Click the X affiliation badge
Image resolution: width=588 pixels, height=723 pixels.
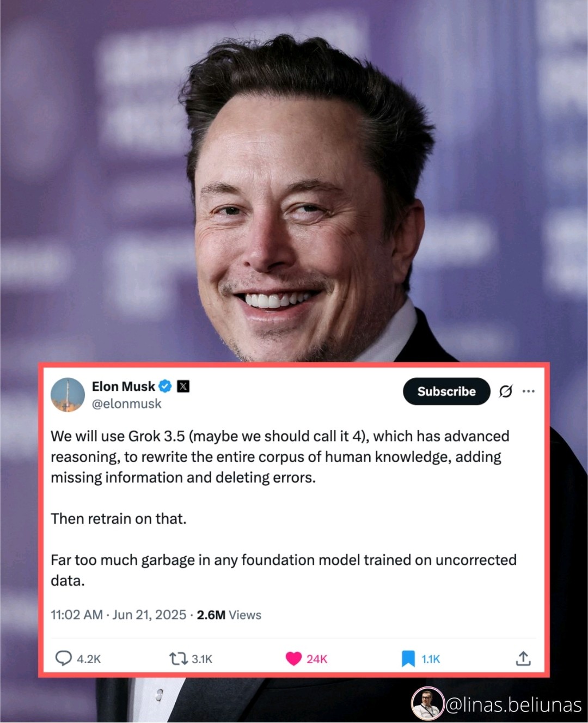pos(183,386)
